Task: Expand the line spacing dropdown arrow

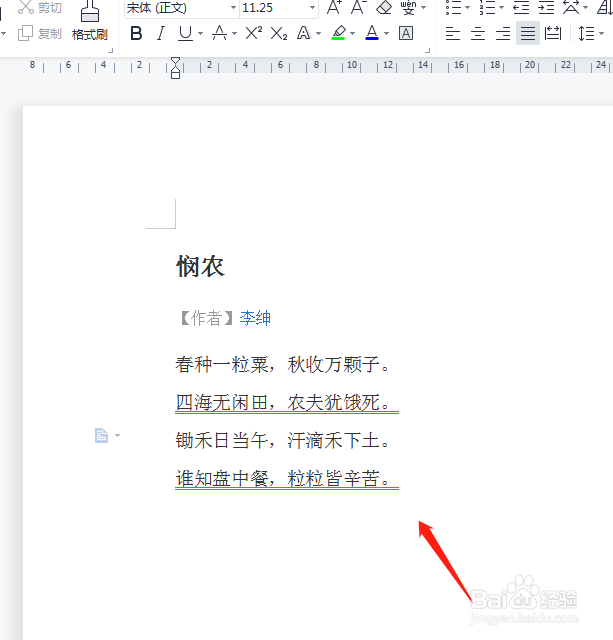Action: click(x=602, y=33)
